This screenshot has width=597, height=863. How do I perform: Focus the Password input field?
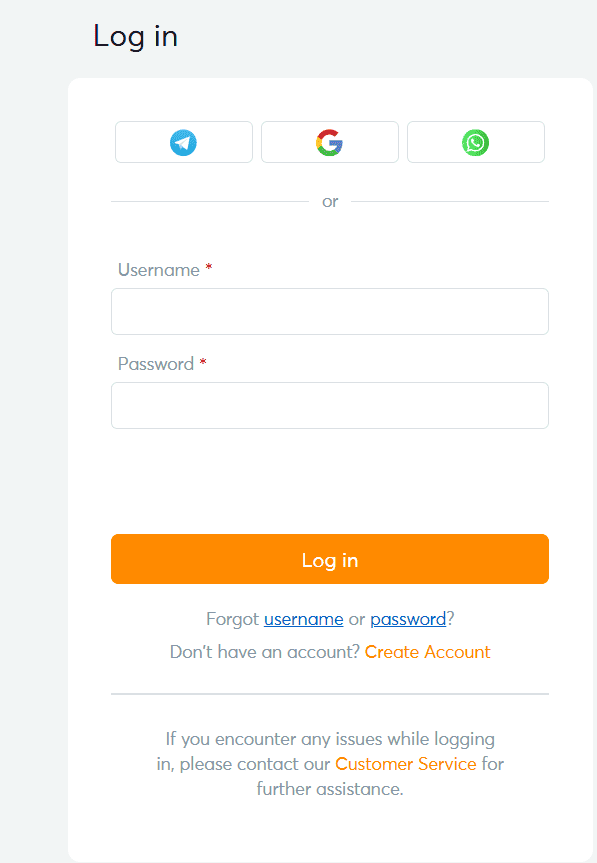(329, 405)
